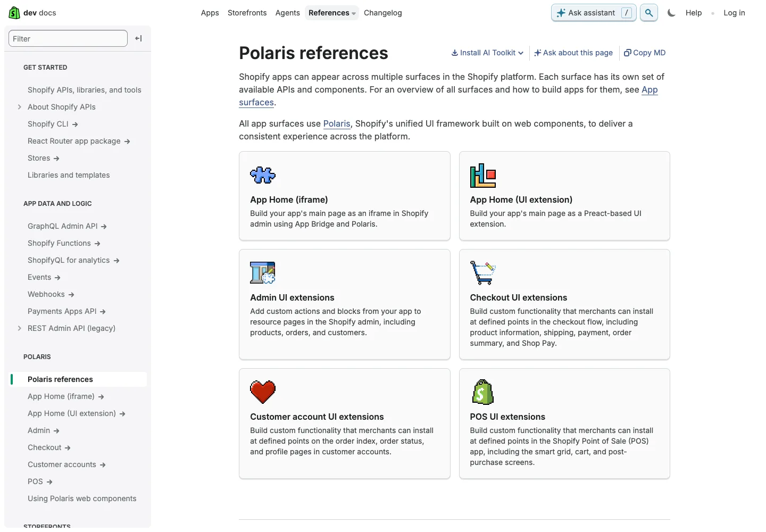Select Agents in the top navigation
Image resolution: width=766 pixels, height=532 pixels.
coord(288,13)
